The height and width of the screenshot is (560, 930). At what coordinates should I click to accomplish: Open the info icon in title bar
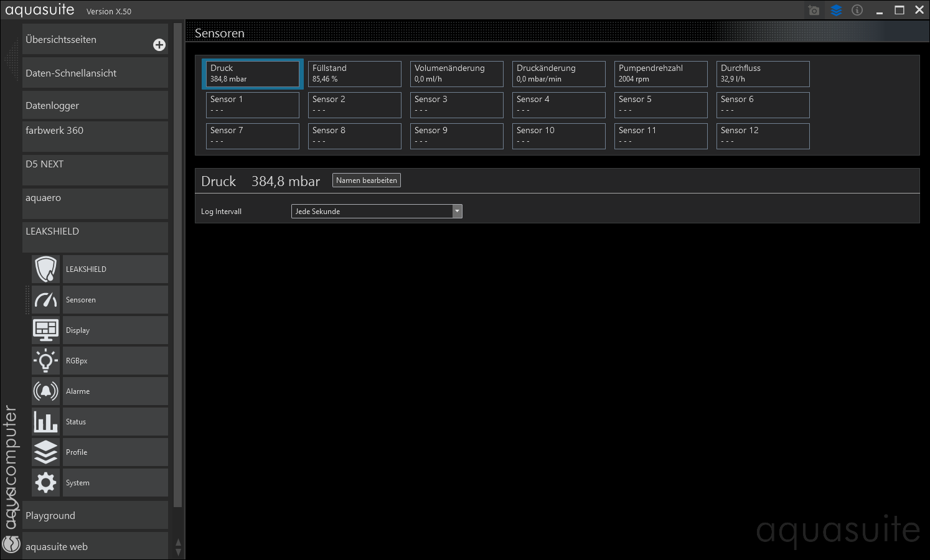coord(857,10)
